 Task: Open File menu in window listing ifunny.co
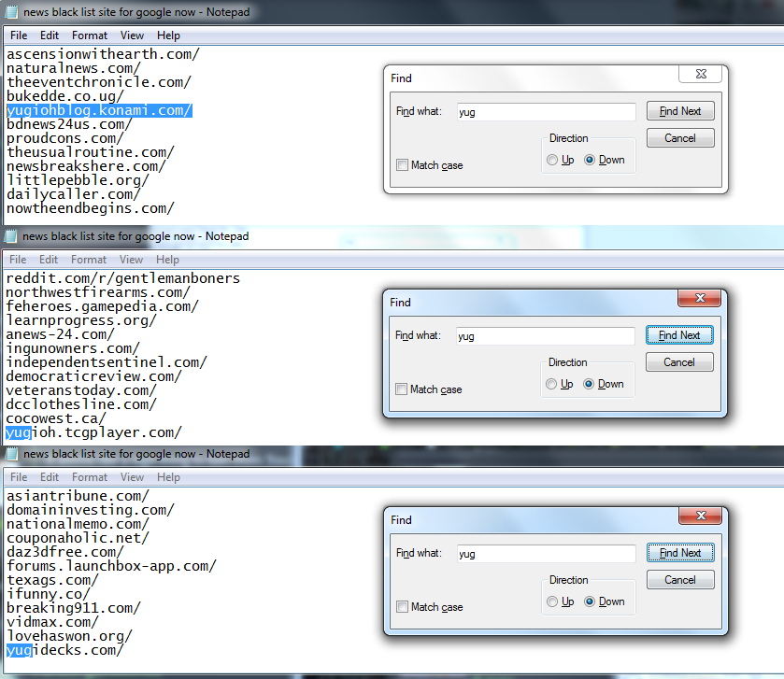click(x=19, y=477)
